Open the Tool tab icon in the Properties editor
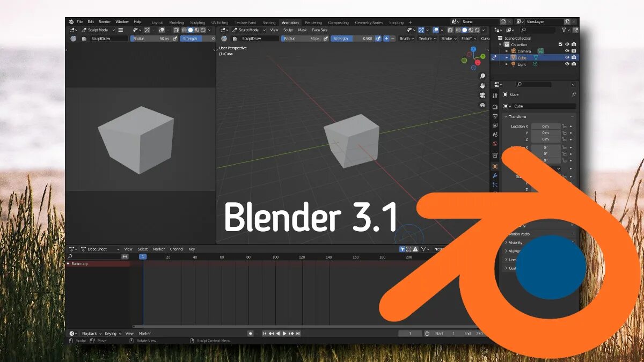The width and height of the screenshot is (644, 362). [495, 95]
